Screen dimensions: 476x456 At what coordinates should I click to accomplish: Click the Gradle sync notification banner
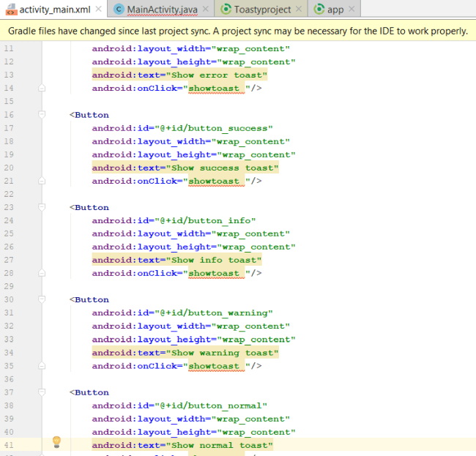tap(238, 31)
